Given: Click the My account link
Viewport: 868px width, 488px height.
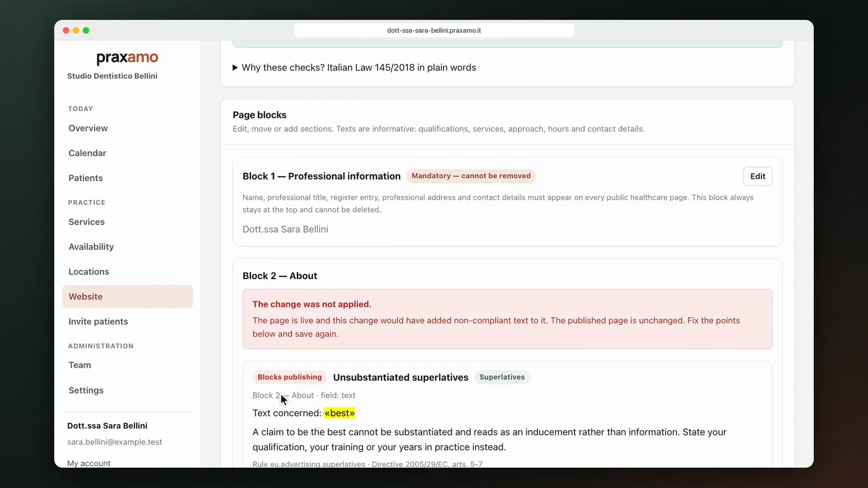Looking at the screenshot, I should coord(89,463).
